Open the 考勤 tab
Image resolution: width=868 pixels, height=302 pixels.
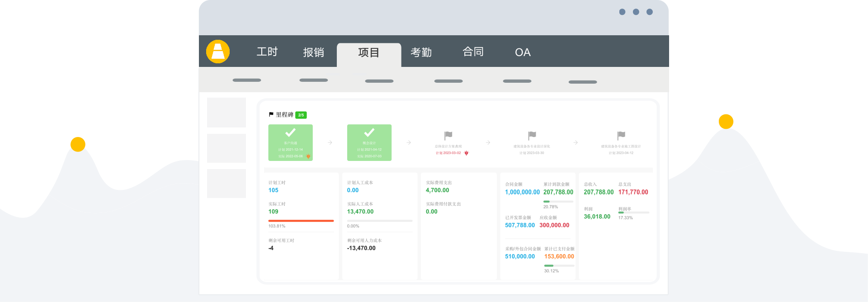[x=421, y=52]
